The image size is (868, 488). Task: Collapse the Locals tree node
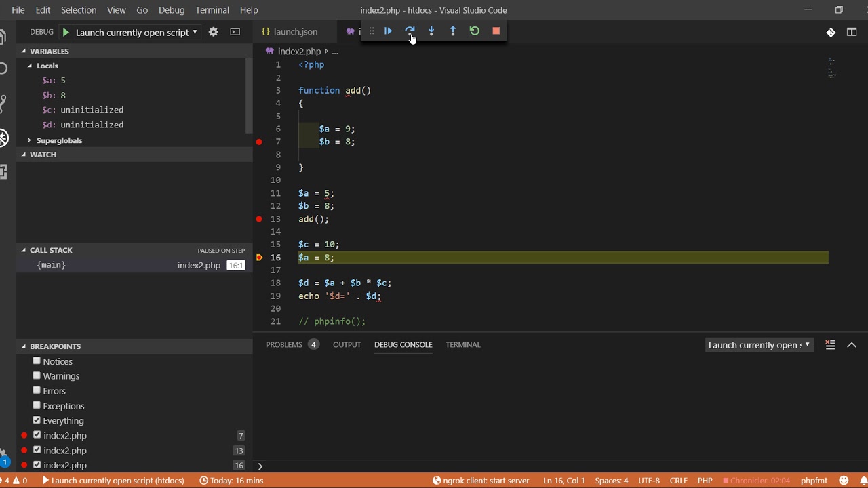(30, 66)
